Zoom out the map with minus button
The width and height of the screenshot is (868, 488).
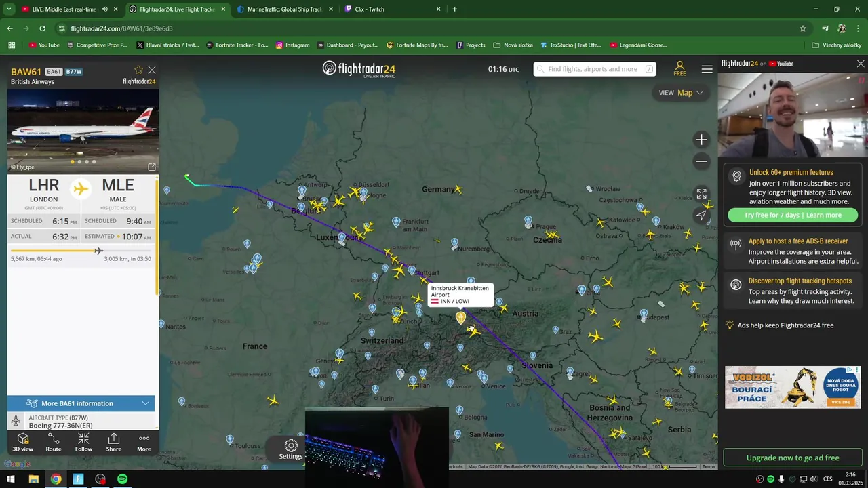pos(701,161)
